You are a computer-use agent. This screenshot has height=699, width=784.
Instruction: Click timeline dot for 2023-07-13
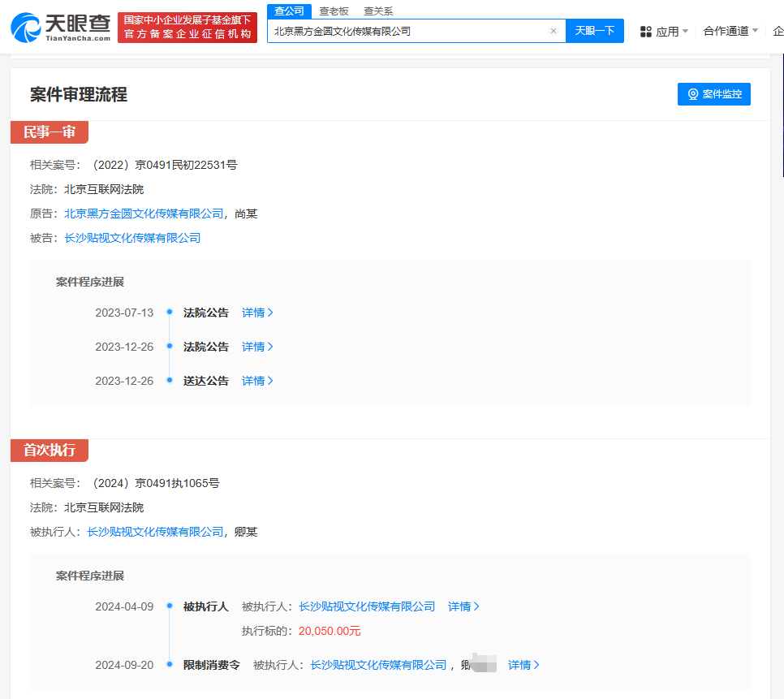coord(170,312)
